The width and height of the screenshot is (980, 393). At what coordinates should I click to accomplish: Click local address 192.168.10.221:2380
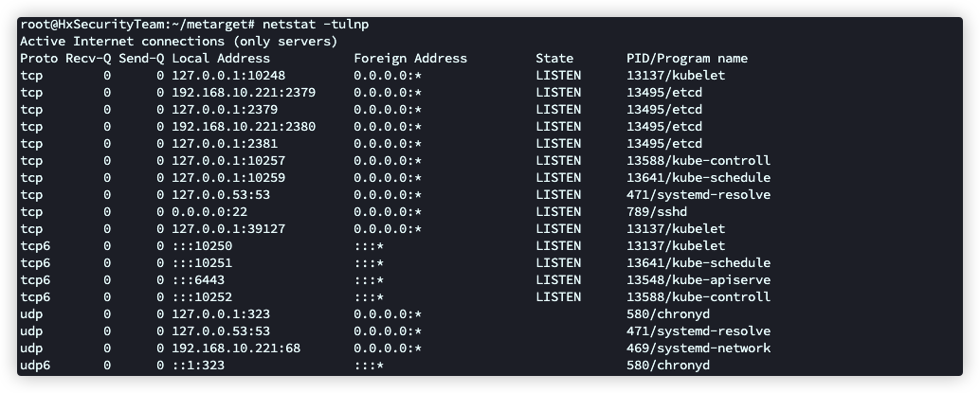pyautogui.click(x=244, y=127)
